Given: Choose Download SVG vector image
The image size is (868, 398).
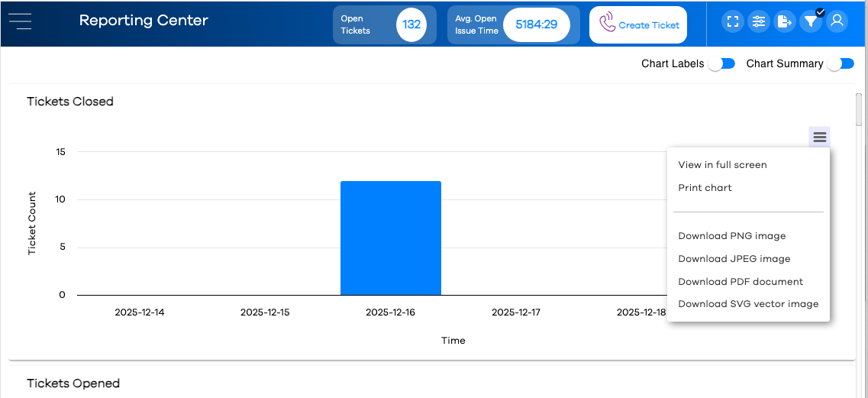Looking at the screenshot, I should click(x=748, y=304).
